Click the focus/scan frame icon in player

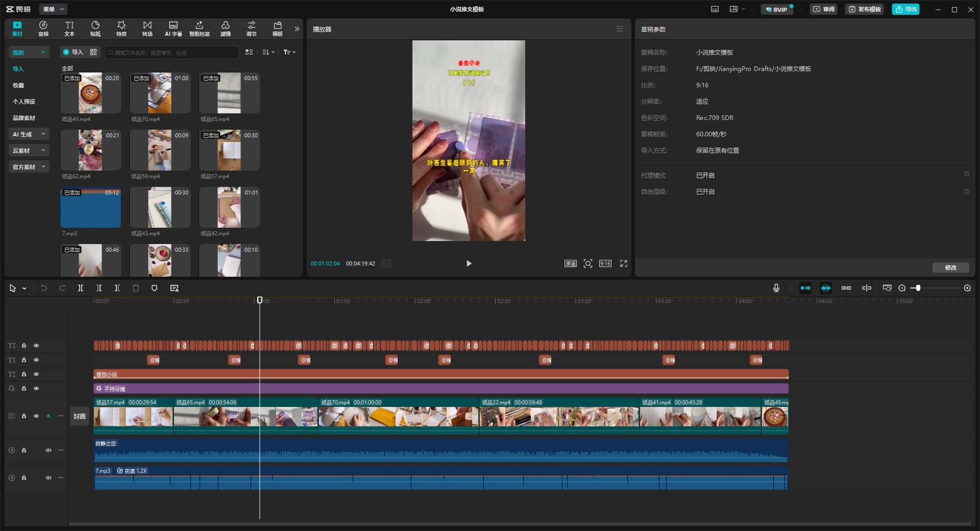click(x=588, y=263)
